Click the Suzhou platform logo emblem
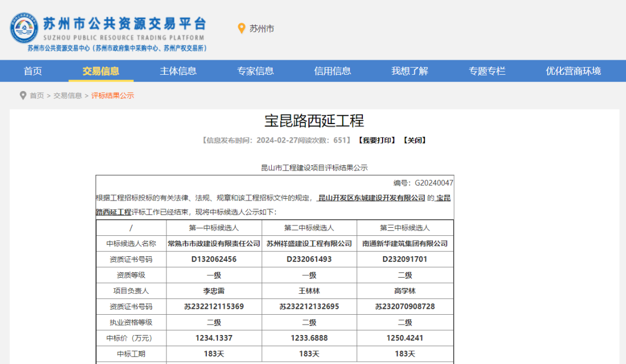The width and height of the screenshot is (626, 364). coord(24,28)
